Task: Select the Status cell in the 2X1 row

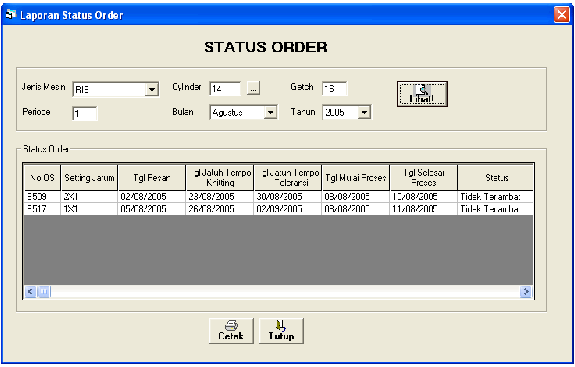Action: tap(495, 197)
